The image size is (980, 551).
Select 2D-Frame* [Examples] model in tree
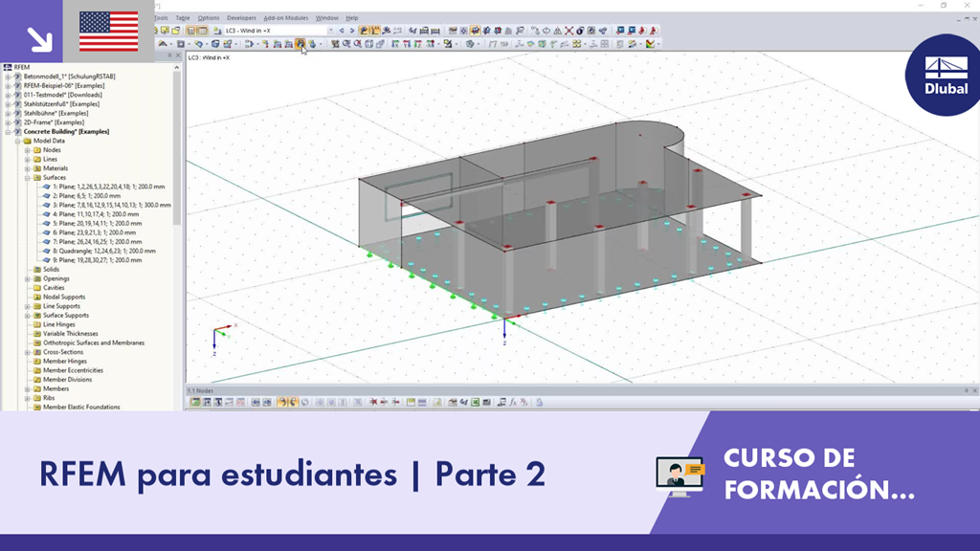54,122
